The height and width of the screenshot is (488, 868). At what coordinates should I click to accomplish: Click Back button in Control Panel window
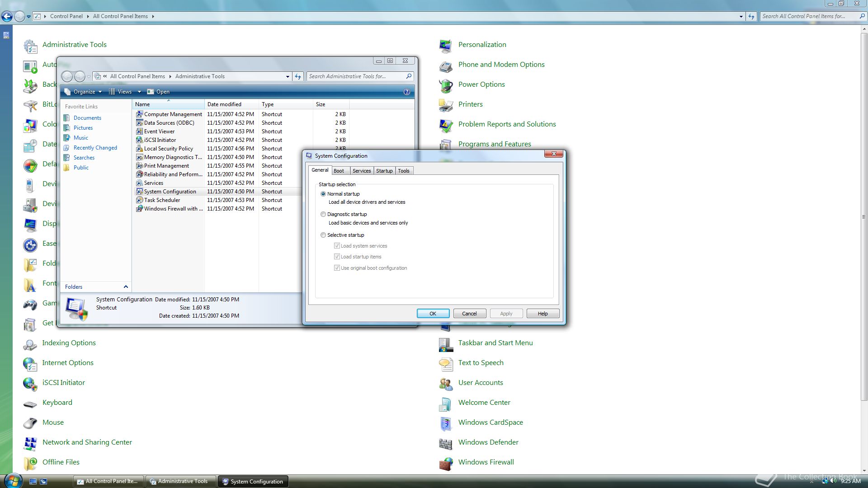7,17
